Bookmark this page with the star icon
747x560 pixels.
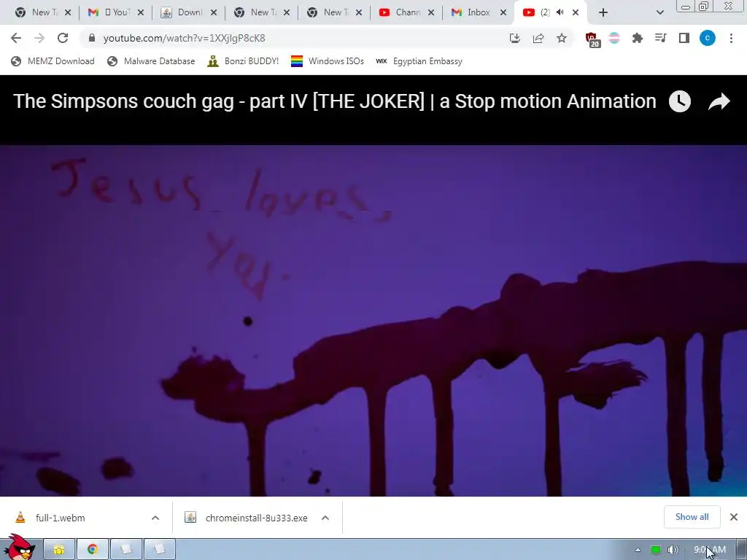point(562,38)
